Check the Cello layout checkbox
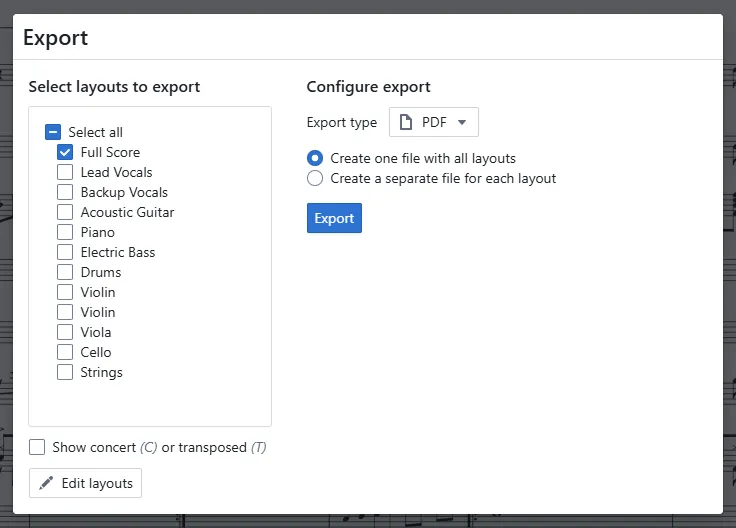736x528 pixels. pyautogui.click(x=65, y=352)
